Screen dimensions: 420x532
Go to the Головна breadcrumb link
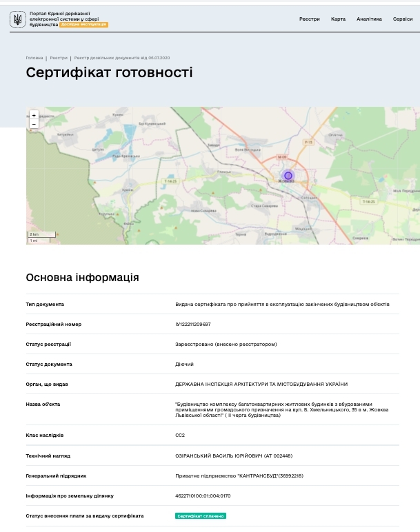tap(34, 58)
